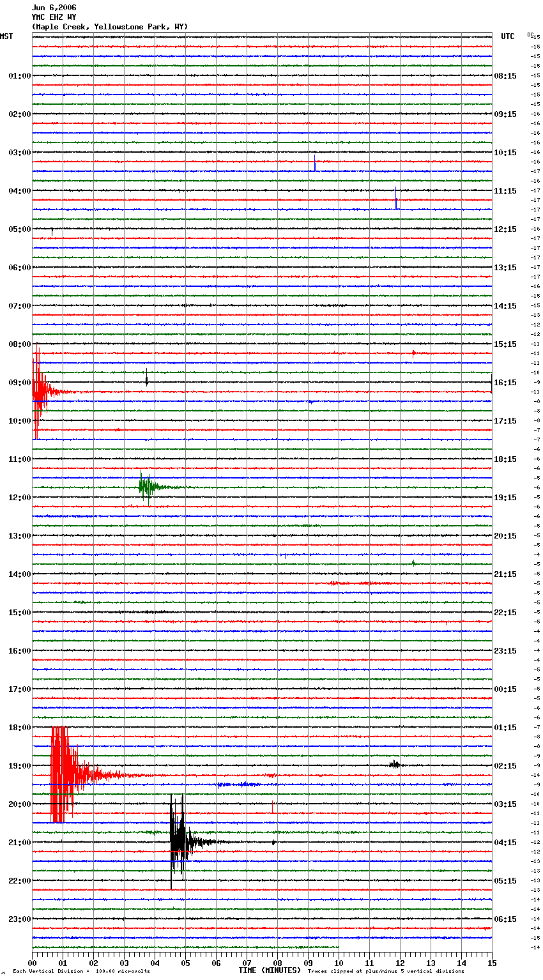Image resolution: width=543 pixels, height=980 pixels.
Task: Click the "10:00" MST time label
Action: point(20,421)
